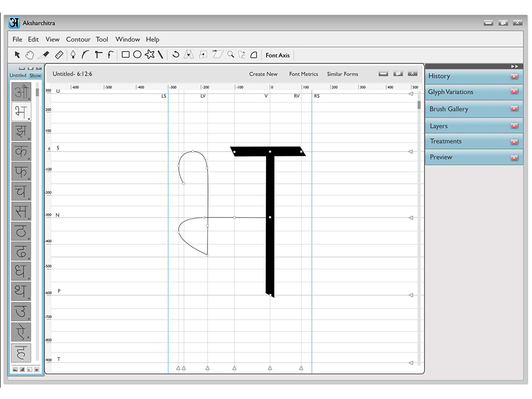Collapse the History panel
The height and width of the screenshot is (399, 532).
[514, 76]
